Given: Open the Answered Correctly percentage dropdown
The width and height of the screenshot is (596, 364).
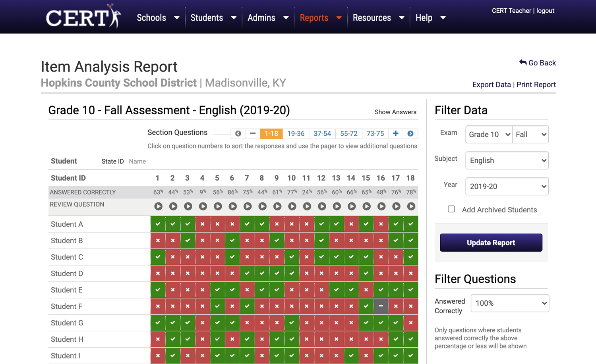Looking at the screenshot, I should (510, 303).
